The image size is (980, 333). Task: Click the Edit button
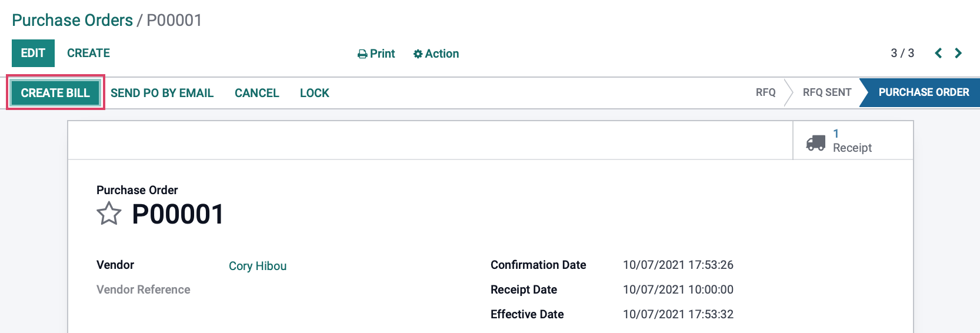coord(33,53)
